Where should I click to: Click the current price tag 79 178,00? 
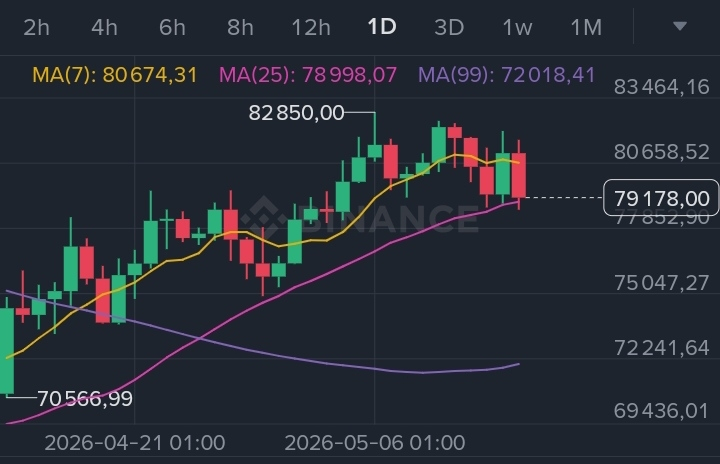(661, 198)
